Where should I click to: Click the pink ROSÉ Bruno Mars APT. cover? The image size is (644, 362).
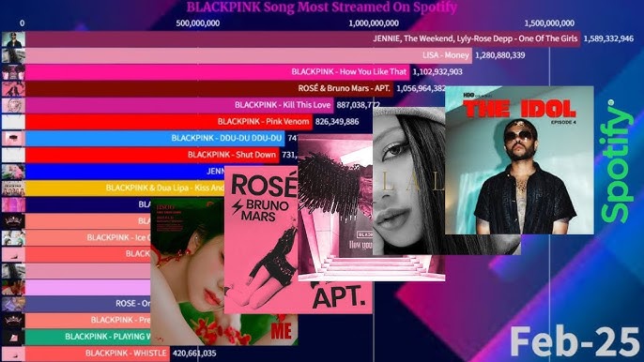point(261,240)
